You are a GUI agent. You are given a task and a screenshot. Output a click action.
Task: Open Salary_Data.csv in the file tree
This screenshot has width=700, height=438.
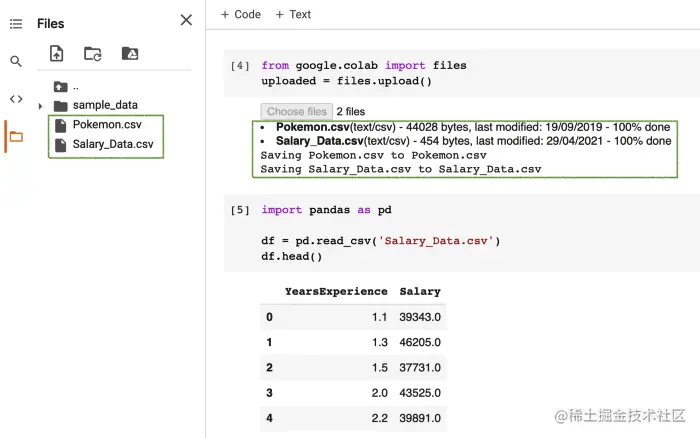click(x=112, y=144)
